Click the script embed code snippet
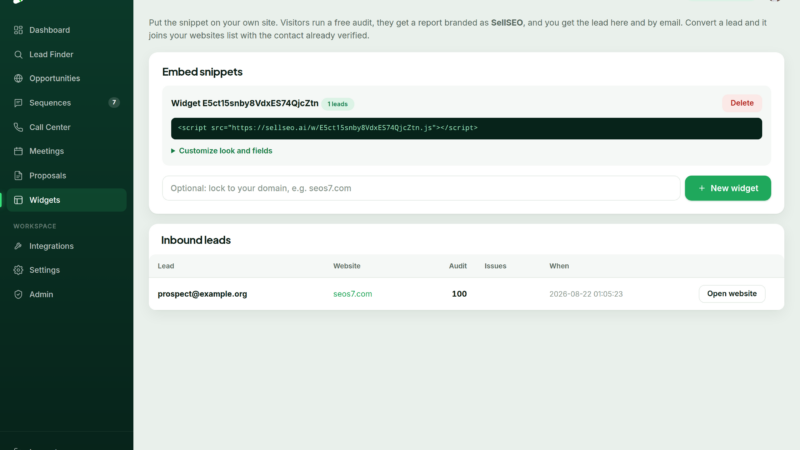 click(466, 129)
